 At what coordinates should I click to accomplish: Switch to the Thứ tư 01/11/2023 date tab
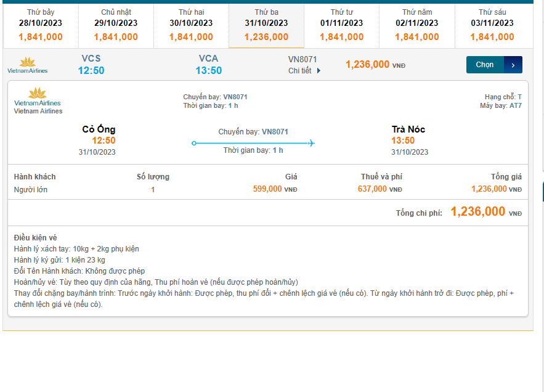(341, 22)
